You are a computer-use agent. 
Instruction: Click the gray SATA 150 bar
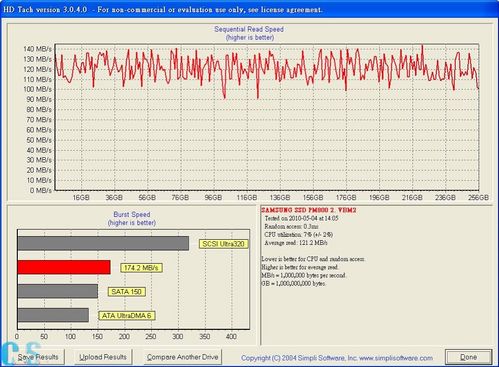click(58, 291)
